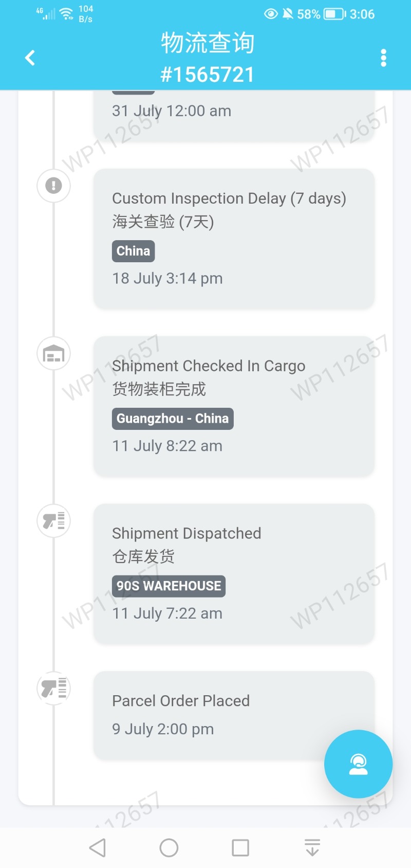Tap Android recent apps square button
The width and height of the screenshot is (411, 868).
click(x=240, y=847)
